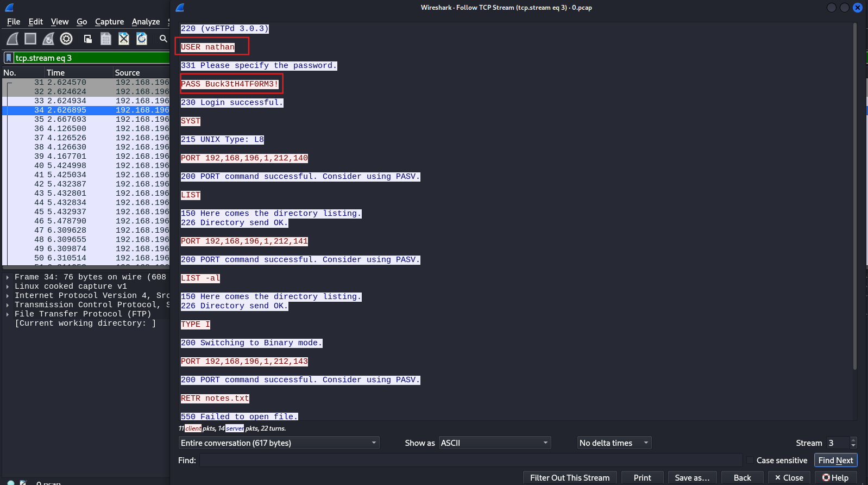Click the PASS Buck3tH4TF0RM3! line
This screenshot has width=868, height=485.
(x=230, y=84)
